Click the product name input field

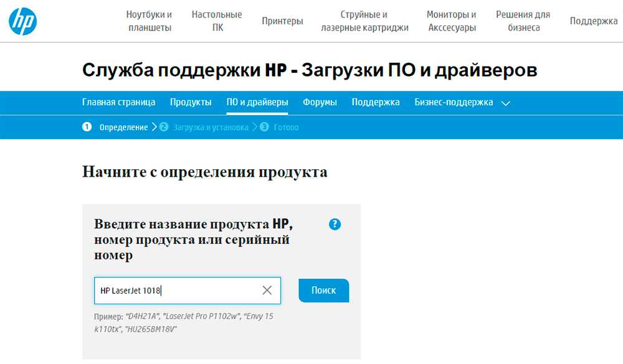(x=178, y=290)
